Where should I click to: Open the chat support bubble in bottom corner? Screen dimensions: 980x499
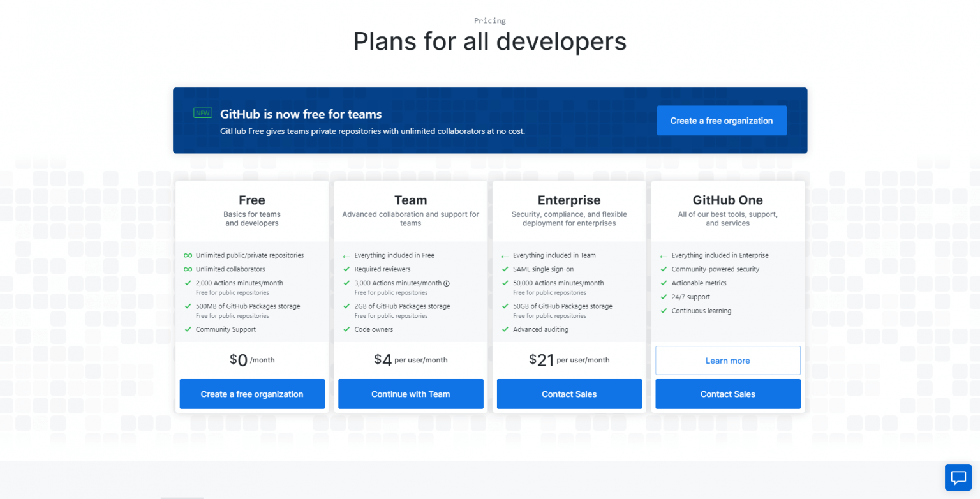click(958, 477)
